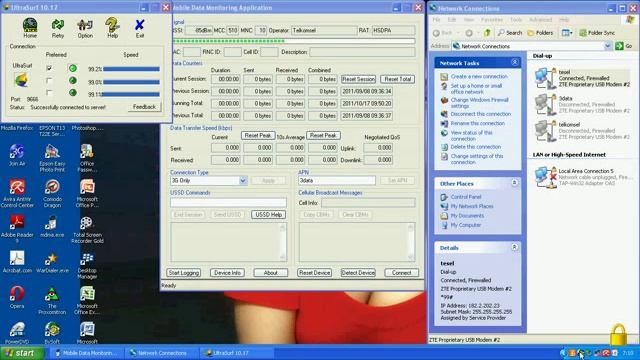
Task: Collapse the Network Tasks panel
Action: (514, 62)
